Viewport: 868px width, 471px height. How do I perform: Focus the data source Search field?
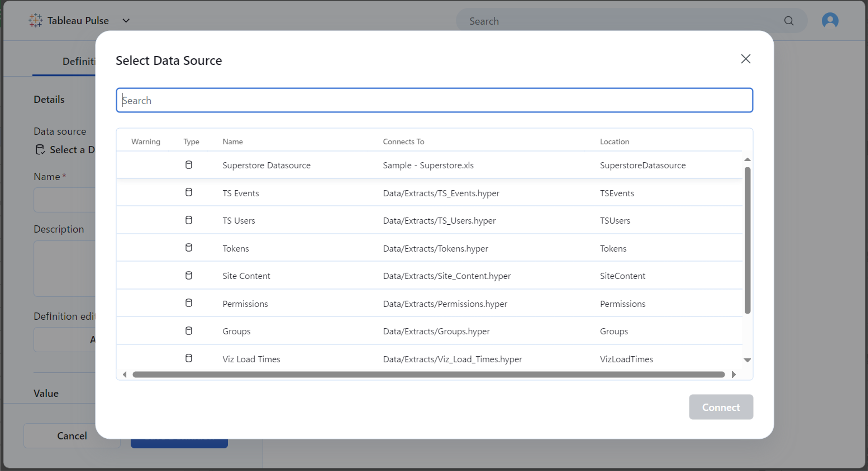(434, 100)
